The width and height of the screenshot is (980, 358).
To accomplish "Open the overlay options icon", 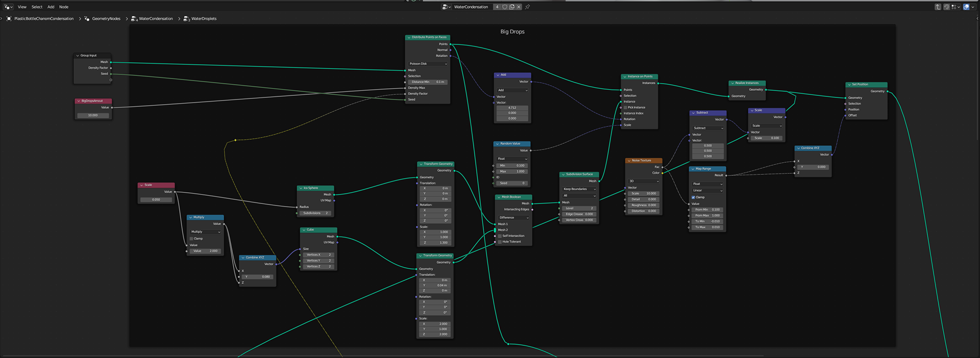I will point(966,7).
